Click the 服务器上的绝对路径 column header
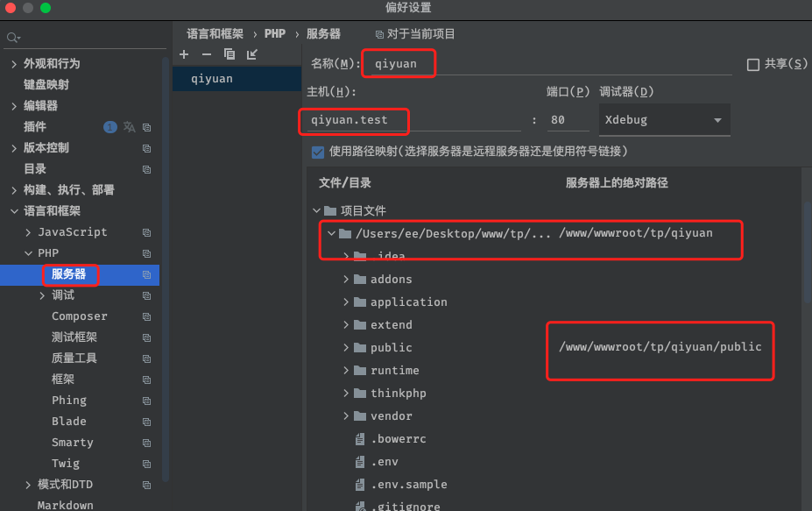The image size is (812, 511). pyautogui.click(x=617, y=183)
